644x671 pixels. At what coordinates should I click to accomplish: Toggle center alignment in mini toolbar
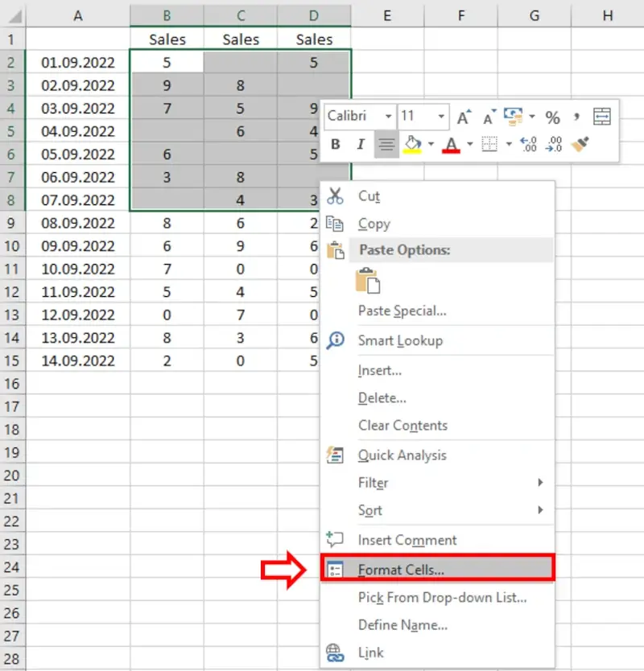point(386,145)
